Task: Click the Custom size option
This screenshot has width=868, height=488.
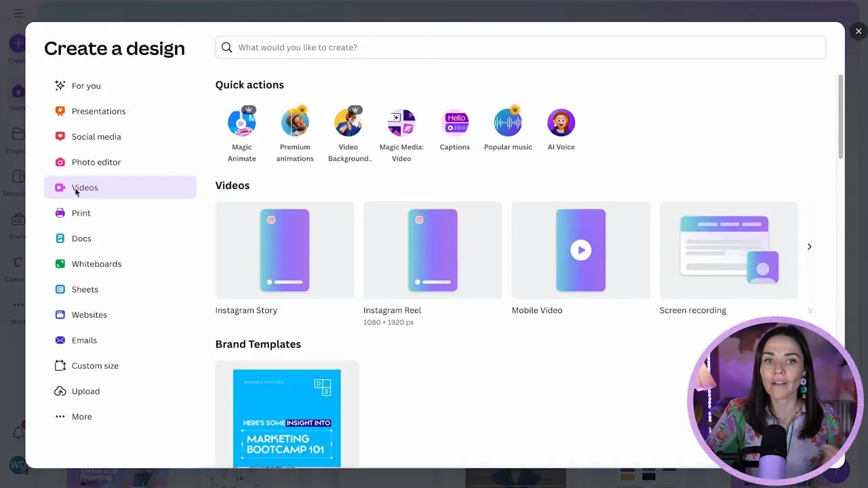Action: pos(95,365)
